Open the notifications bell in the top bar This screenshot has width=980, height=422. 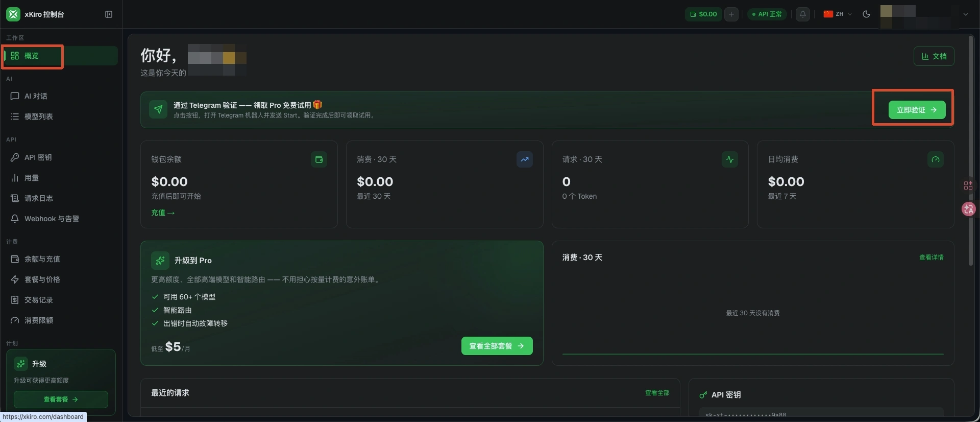803,14
